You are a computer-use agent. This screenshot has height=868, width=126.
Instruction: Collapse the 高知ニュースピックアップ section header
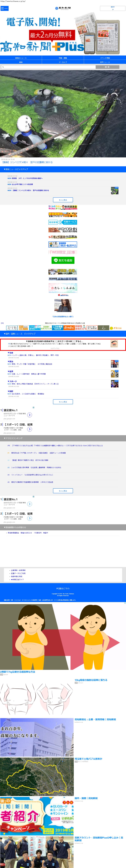(x=63, y=169)
